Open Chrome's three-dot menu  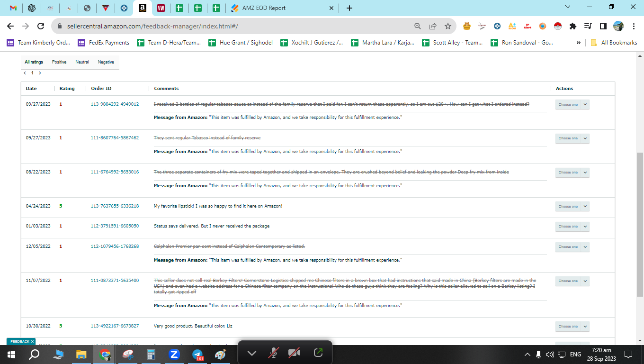tap(634, 26)
